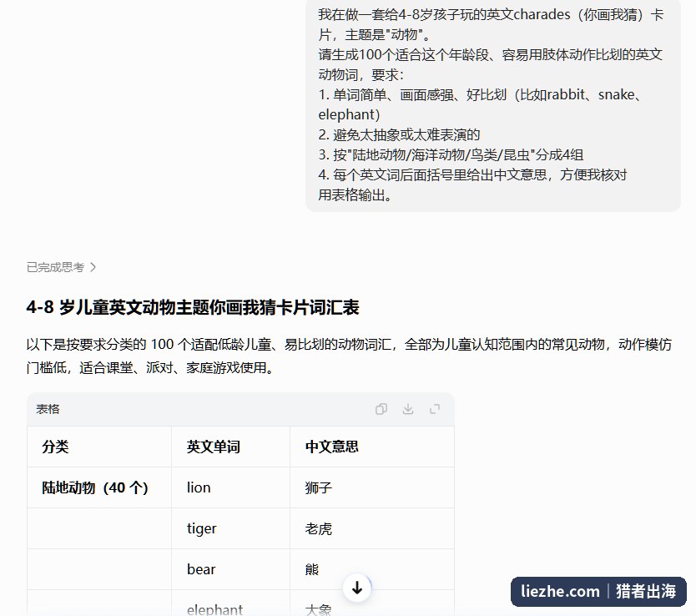
Task: Select the 表格 label in table header
Action: pos(48,409)
